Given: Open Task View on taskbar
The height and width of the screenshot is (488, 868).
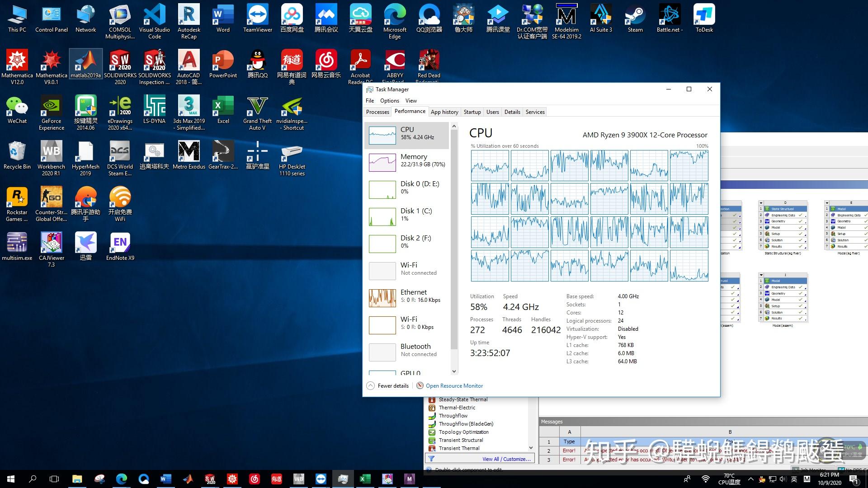Looking at the screenshot, I should pos(54,479).
